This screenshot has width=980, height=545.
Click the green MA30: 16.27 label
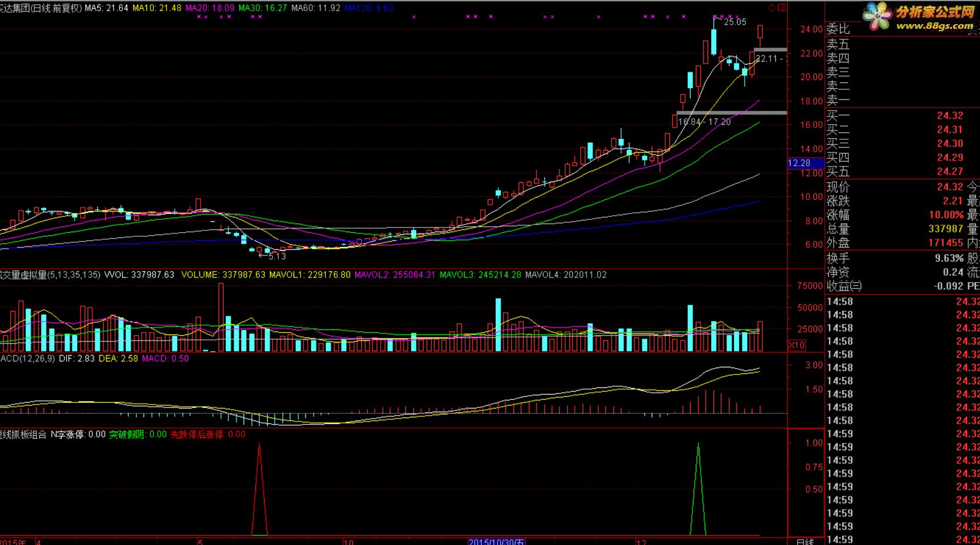263,8
